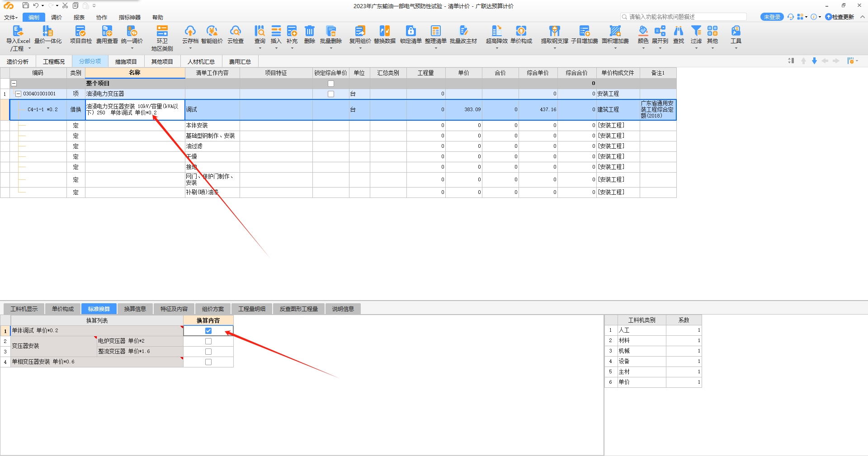Switch to 换算信息 bottom tab

(135, 309)
